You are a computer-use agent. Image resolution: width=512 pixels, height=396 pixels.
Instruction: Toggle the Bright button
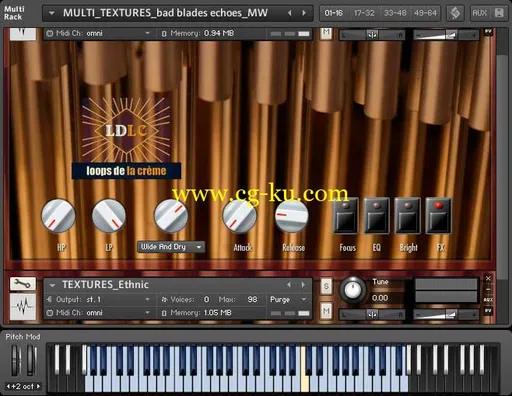tap(407, 216)
